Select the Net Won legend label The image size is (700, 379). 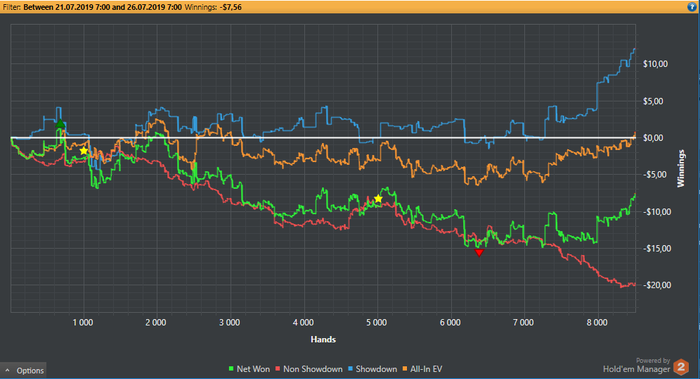tap(253, 369)
